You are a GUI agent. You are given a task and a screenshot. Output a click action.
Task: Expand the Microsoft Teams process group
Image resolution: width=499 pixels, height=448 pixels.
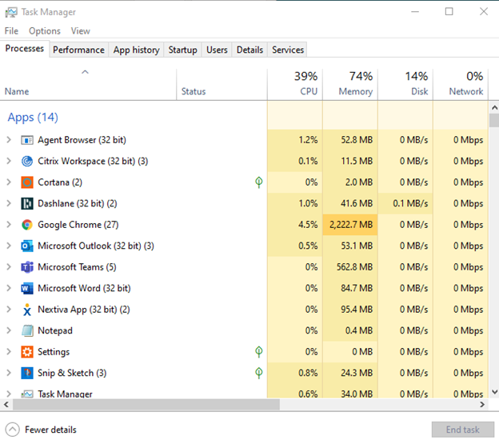[9, 267]
